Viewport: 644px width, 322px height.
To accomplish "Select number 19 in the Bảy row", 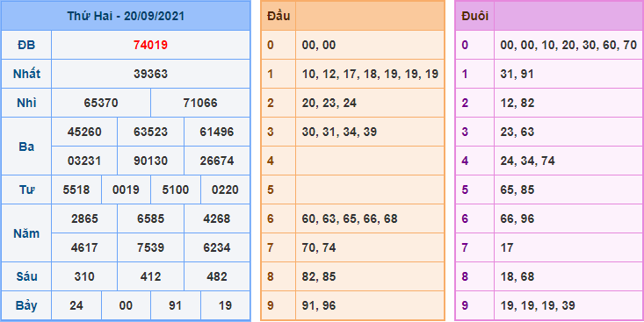I will point(225,305).
